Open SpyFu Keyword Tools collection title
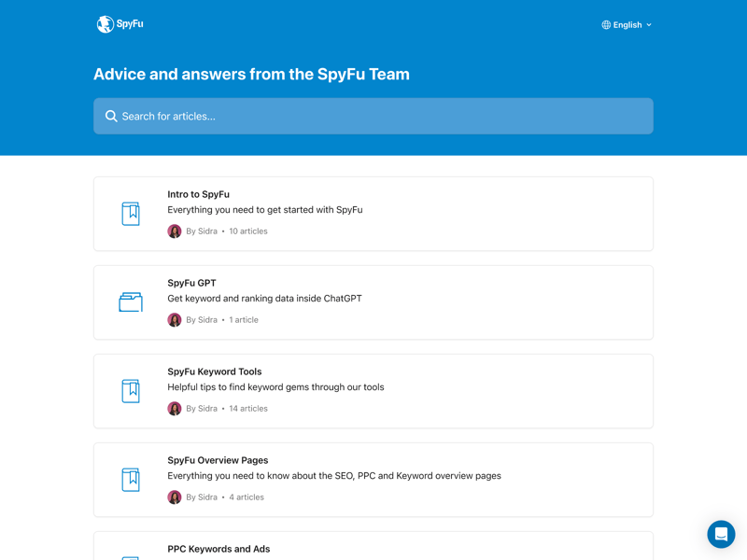The height and width of the screenshot is (560, 747). (214, 371)
